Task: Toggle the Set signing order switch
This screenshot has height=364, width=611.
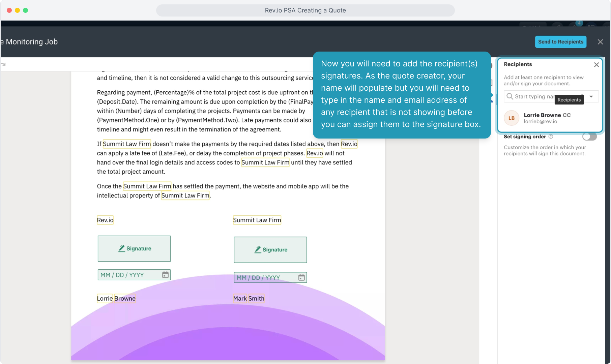Action: tap(589, 136)
